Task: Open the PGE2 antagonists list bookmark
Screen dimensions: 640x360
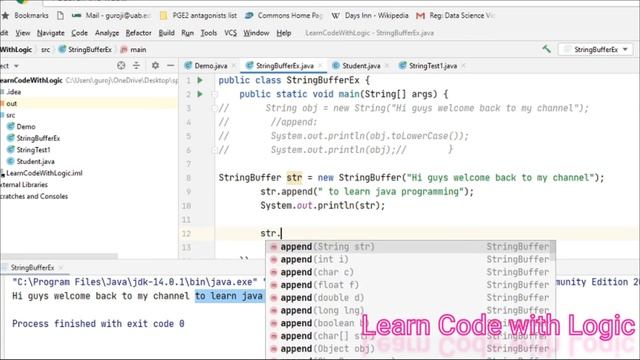Action: coord(198,16)
